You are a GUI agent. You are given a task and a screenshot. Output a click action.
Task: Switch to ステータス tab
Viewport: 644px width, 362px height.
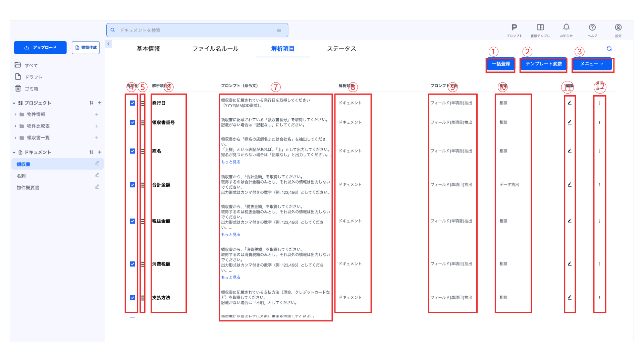[341, 49]
